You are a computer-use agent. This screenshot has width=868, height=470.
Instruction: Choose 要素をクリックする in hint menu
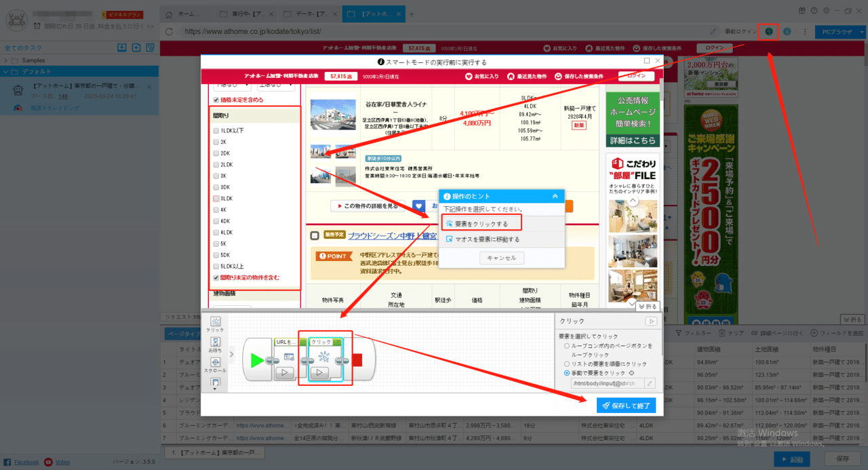[x=481, y=223]
